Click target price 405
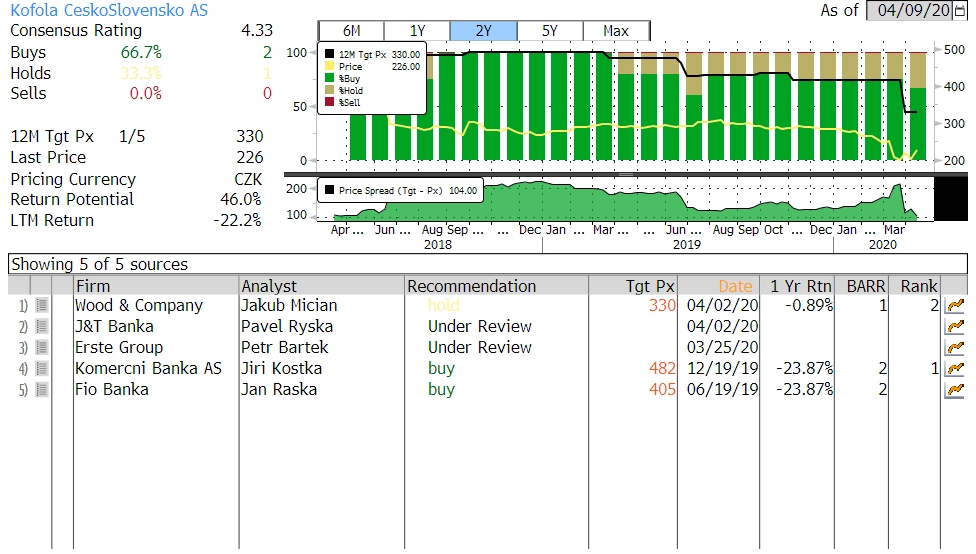Image resolution: width=976 pixels, height=554 pixels. tap(662, 390)
